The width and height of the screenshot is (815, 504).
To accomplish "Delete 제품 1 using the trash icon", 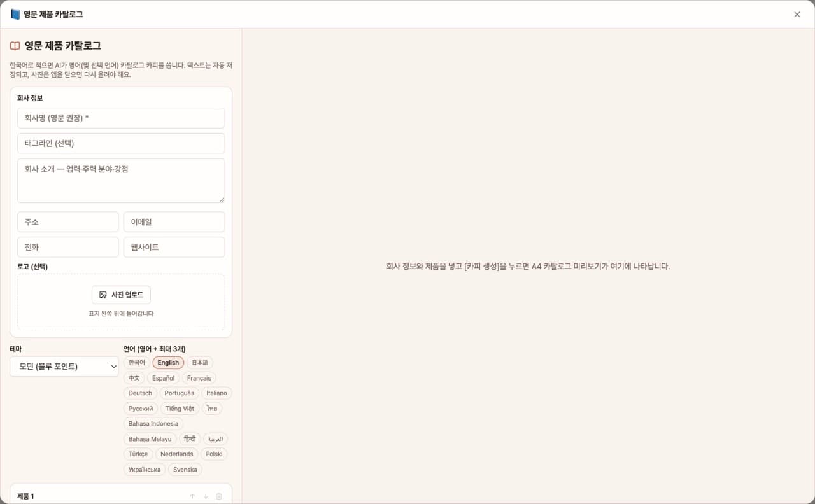I will (x=219, y=496).
